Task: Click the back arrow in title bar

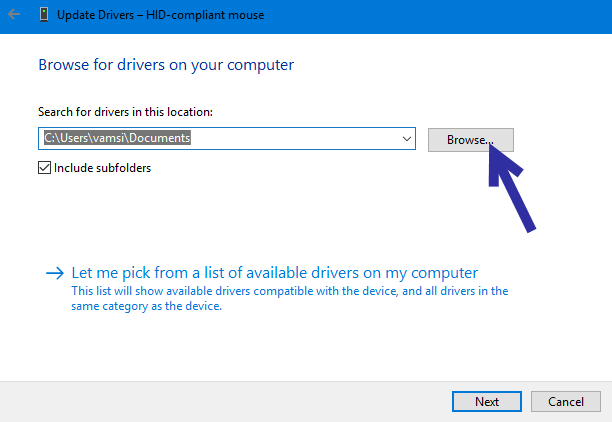Action: click(14, 15)
